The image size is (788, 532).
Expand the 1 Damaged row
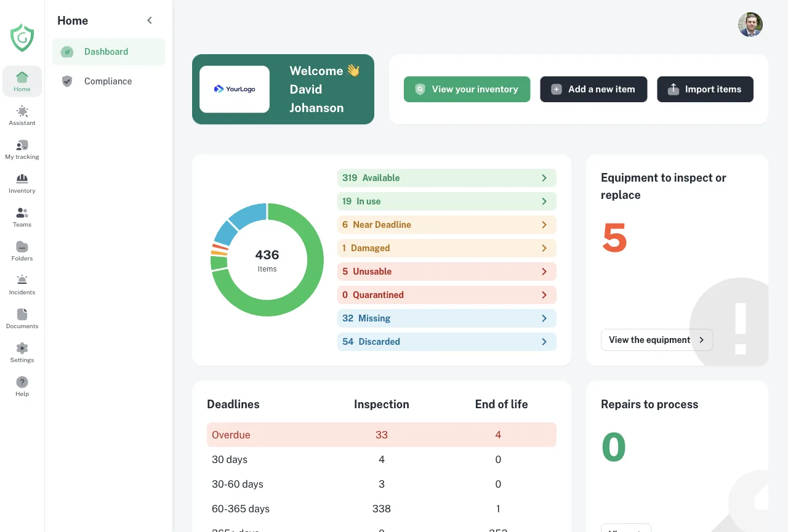pos(447,248)
